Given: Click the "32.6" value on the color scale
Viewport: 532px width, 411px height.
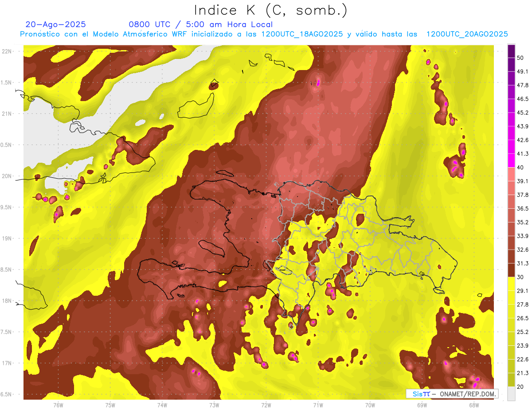Looking at the screenshot, I should (523, 250).
